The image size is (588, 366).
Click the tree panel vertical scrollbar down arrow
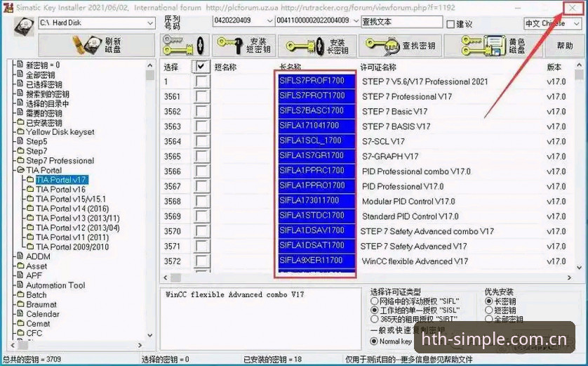(x=150, y=335)
